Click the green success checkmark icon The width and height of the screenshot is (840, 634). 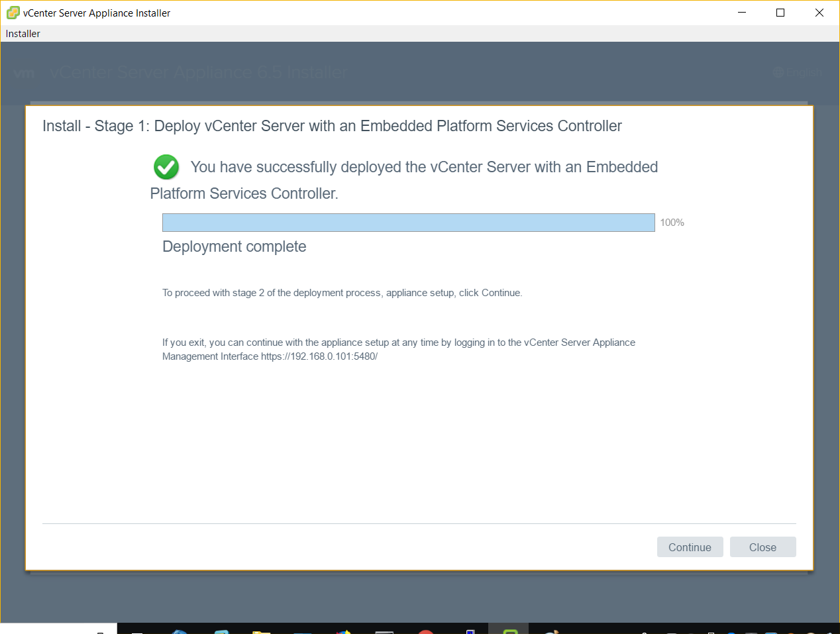coord(166,167)
